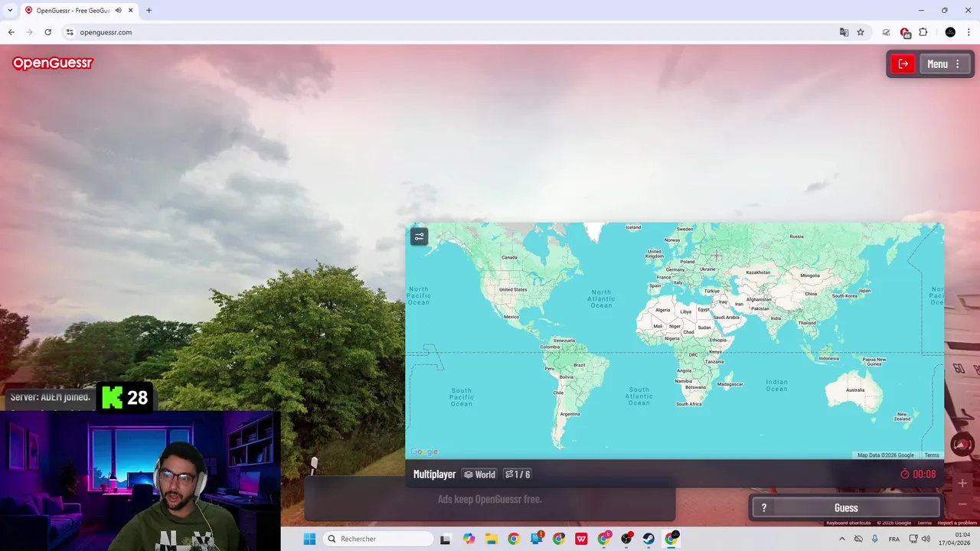This screenshot has width=980, height=551.
Task: Click the Multiplayer label
Action: pos(434,474)
